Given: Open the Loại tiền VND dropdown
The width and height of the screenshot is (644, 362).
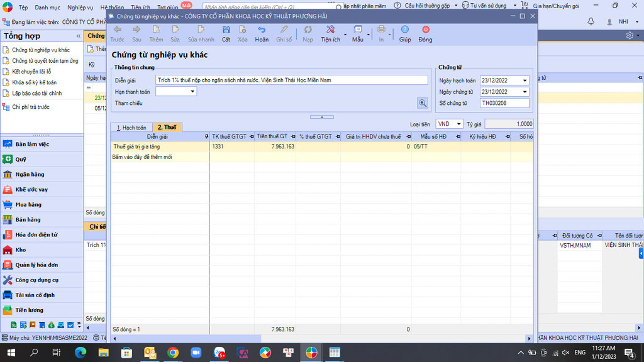Looking at the screenshot, I should tap(458, 124).
